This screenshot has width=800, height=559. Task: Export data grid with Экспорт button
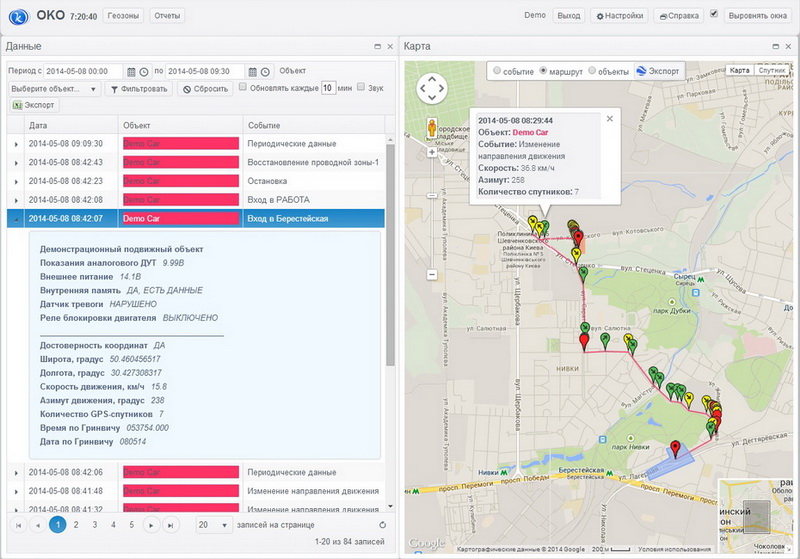(x=34, y=105)
